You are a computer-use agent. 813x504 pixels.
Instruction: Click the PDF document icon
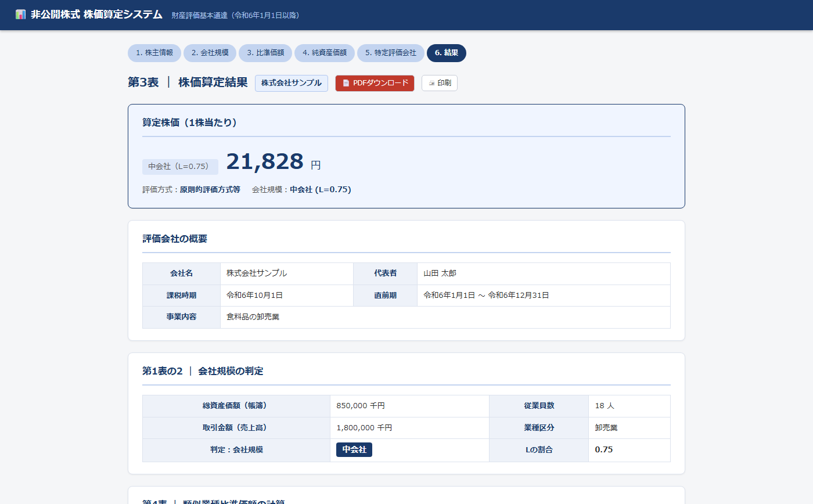346,83
